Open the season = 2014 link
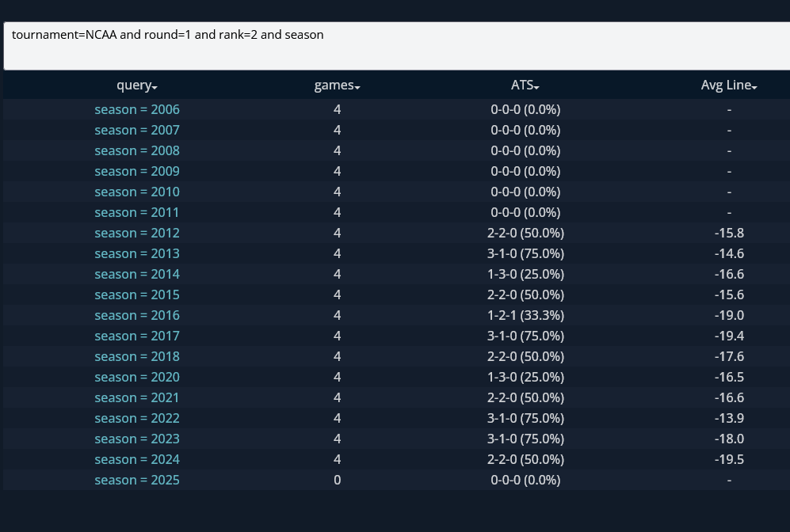Viewport: 790px width, 532px height. pyautogui.click(x=137, y=274)
